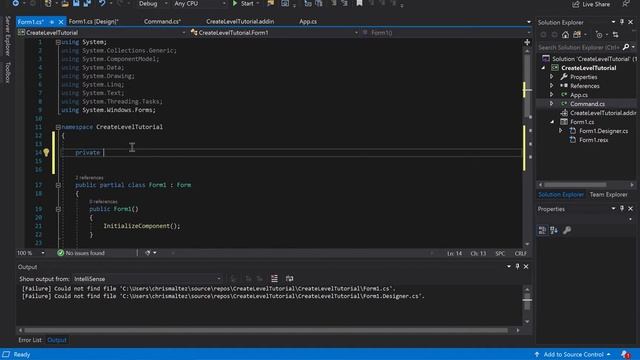Switch to the Command.cs tab
Viewport: 640px width, 360px height.
(x=162, y=22)
